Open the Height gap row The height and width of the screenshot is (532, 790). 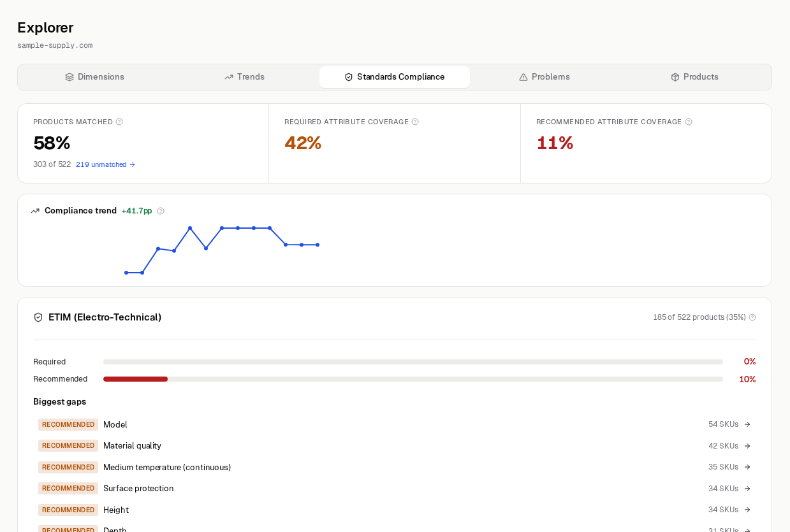click(395, 510)
